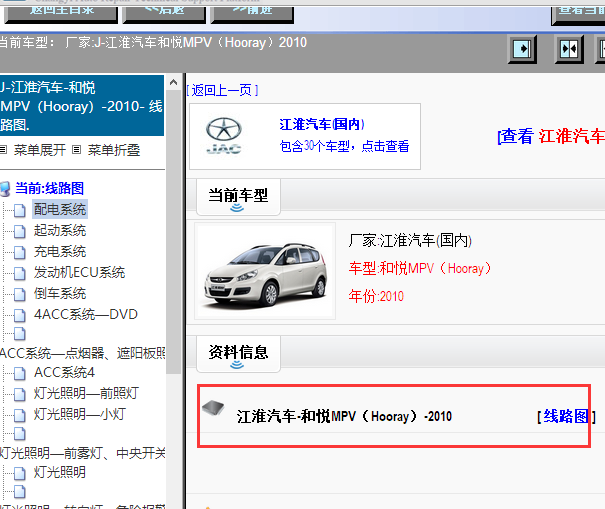The width and height of the screenshot is (605, 509).
Task: Open the 配电系统 tree item
Action: pyautogui.click(x=60, y=209)
